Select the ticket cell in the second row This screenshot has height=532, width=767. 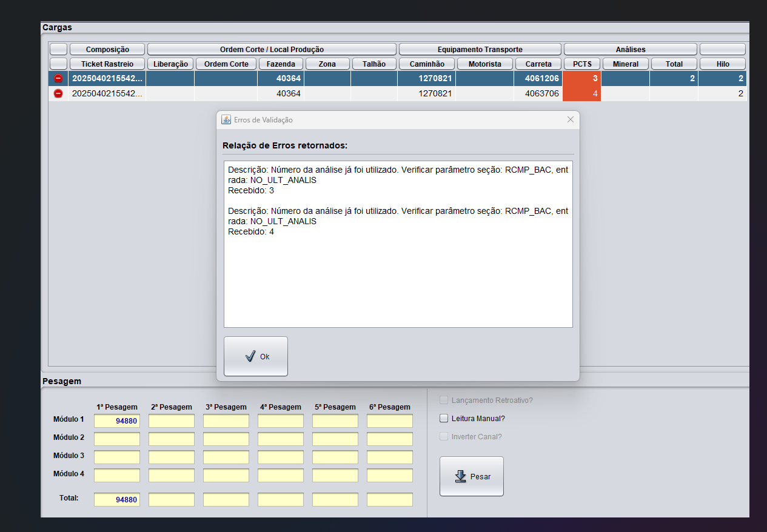click(x=107, y=93)
